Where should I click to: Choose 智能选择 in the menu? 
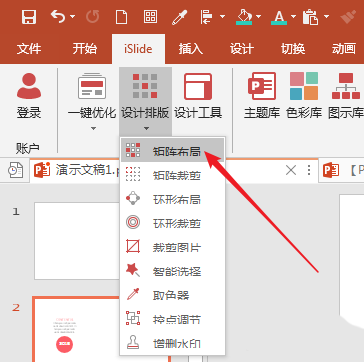click(x=172, y=271)
